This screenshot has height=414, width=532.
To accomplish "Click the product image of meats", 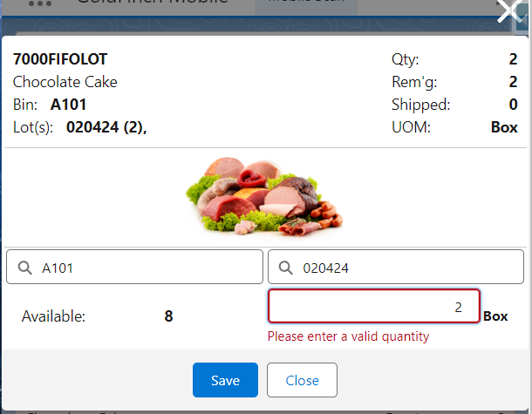I will point(264,197).
